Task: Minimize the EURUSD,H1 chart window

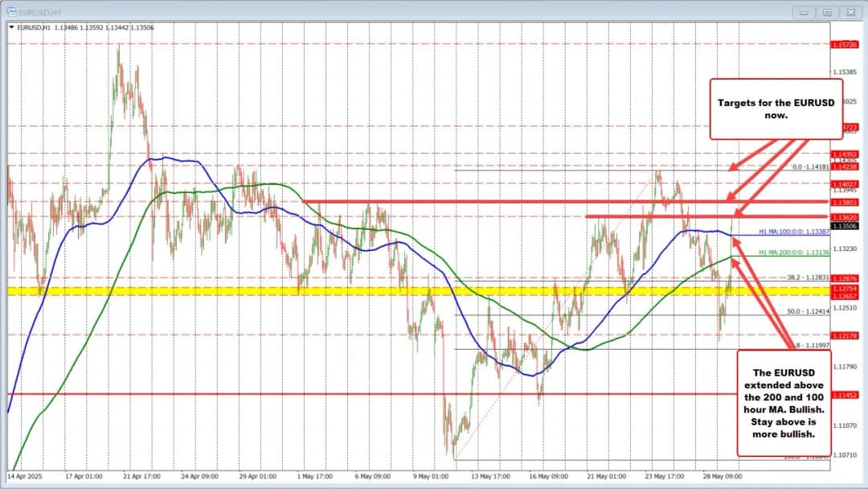Action: [x=802, y=11]
